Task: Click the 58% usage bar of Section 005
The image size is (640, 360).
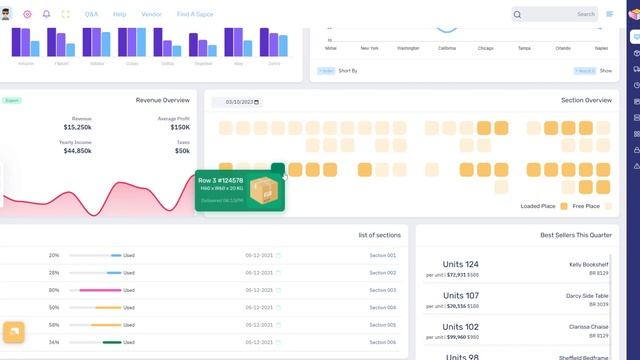Action: click(x=95, y=325)
